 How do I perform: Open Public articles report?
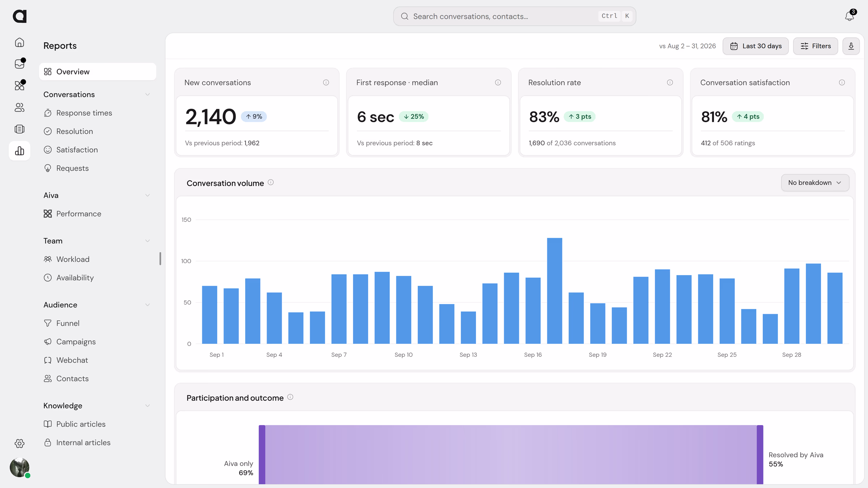(x=98, y=424)
